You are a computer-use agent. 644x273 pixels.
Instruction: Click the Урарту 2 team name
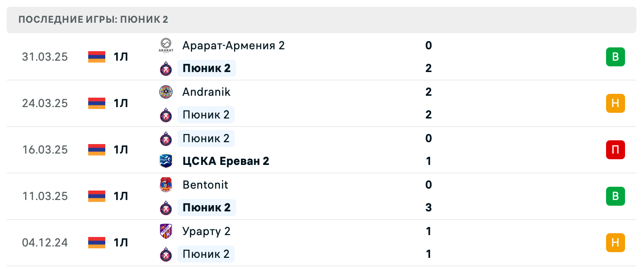[x=206, y=231]
